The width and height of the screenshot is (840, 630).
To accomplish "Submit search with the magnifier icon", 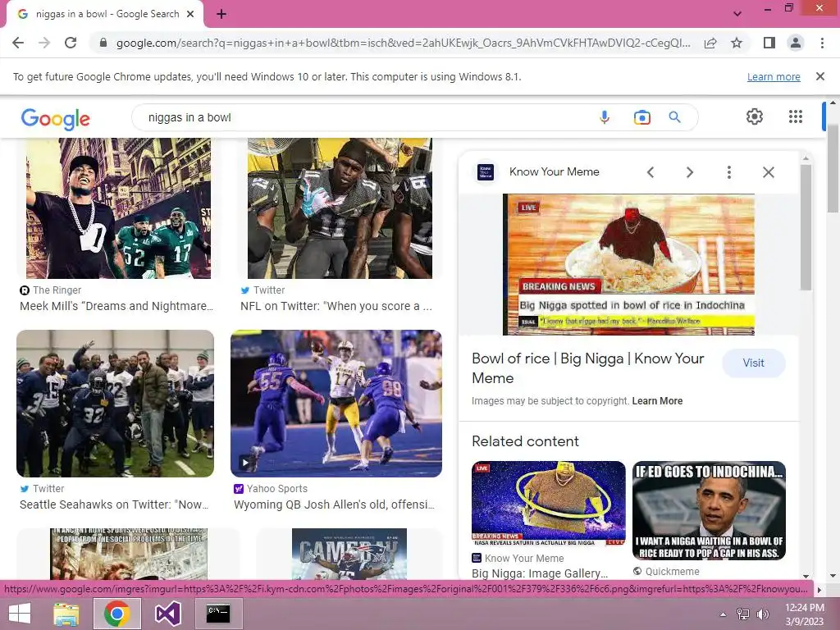I will [x=674, y=117].
